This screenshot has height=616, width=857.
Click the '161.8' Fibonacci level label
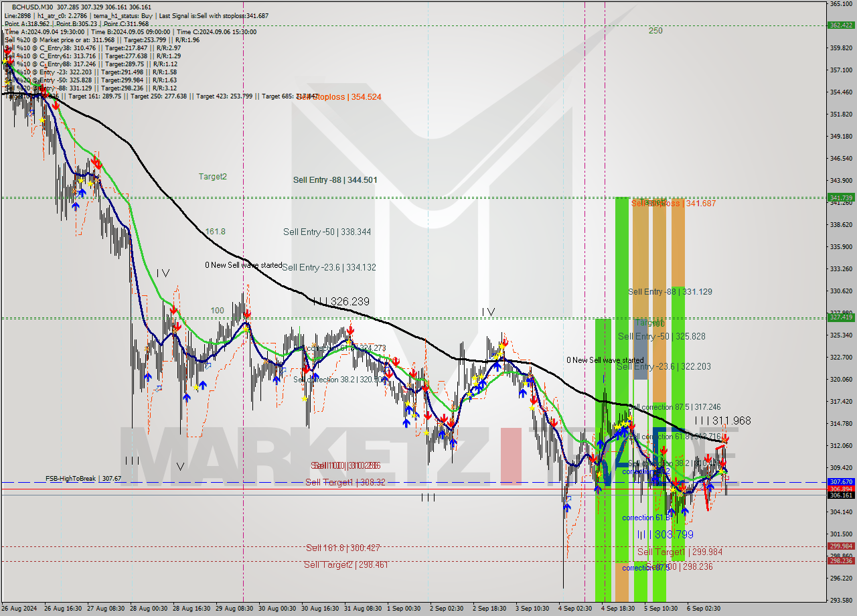coord(215,232)
